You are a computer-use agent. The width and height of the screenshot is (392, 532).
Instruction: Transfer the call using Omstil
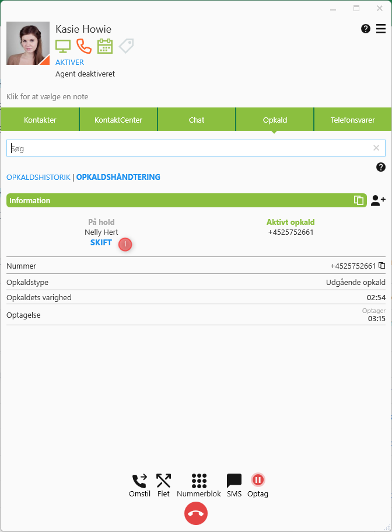coord(139,481)
